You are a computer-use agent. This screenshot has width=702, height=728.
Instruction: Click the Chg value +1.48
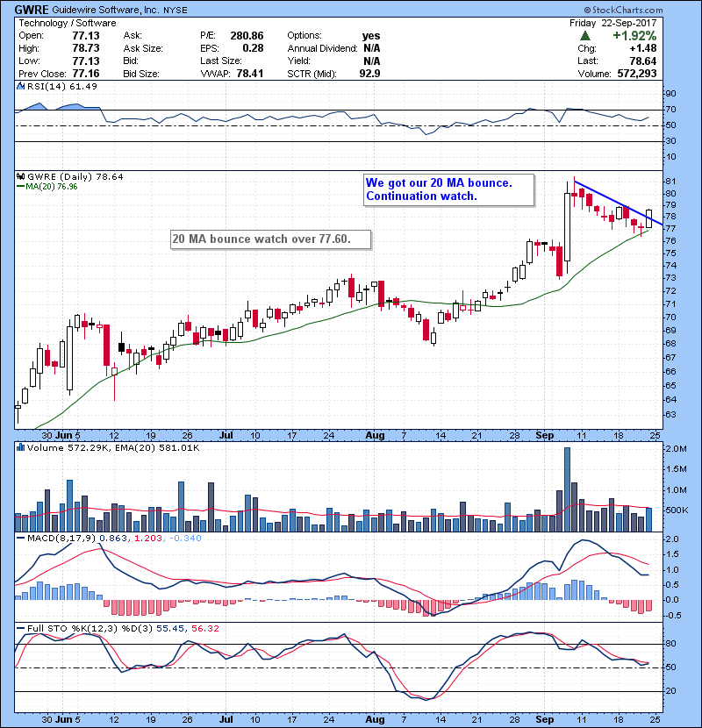(x=643, y=48)
